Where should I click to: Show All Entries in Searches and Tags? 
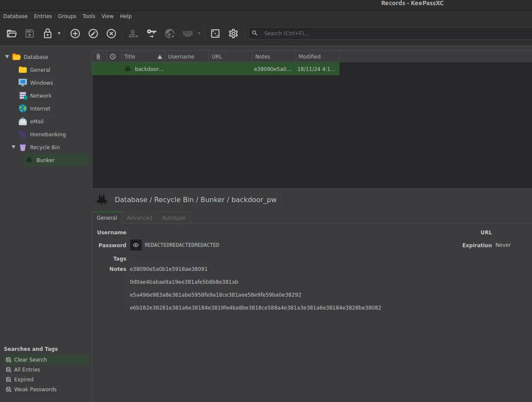(27, 370)
